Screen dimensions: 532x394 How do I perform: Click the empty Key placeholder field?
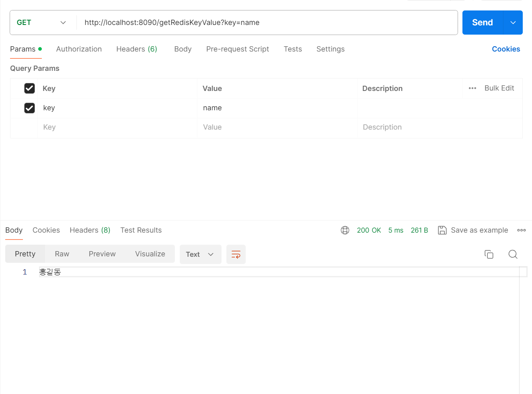[117, 127]
